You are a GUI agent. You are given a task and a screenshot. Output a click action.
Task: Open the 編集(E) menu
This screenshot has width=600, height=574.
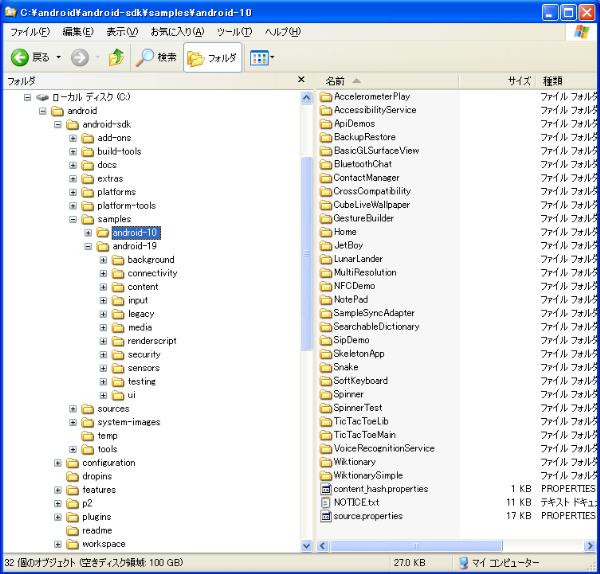[78, 32]
